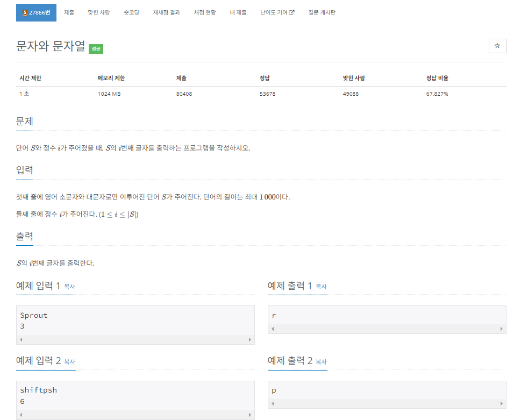
Task: Click the 'Sprout' sample input text
Action: pos(34,316)
